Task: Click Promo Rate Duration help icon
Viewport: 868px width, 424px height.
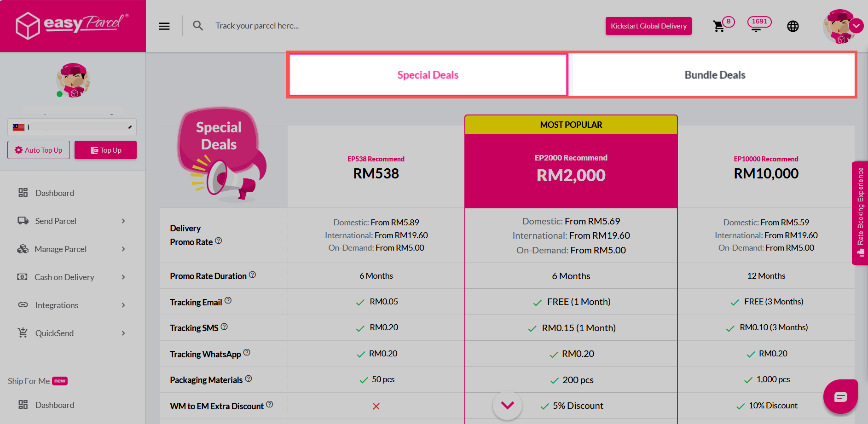Action: coord(253,275)
